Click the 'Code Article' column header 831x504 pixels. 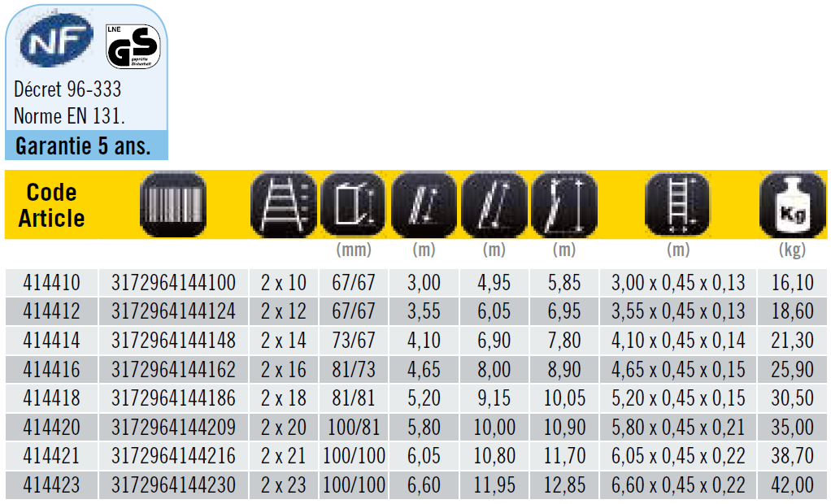click(x=51, y=205)
